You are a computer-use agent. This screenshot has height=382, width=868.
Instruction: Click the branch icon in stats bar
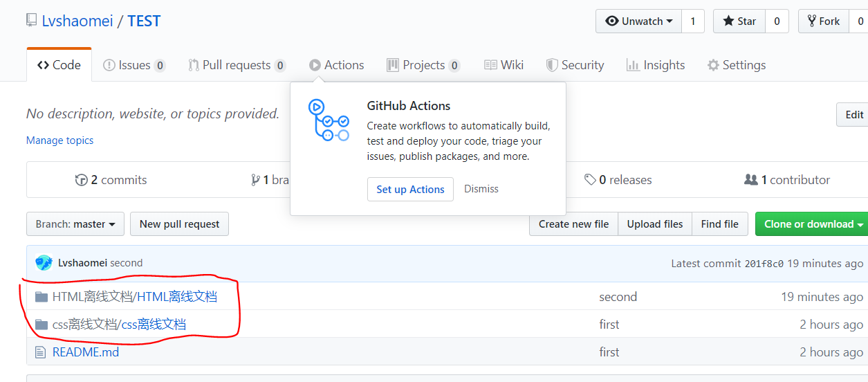click(256, 180)
